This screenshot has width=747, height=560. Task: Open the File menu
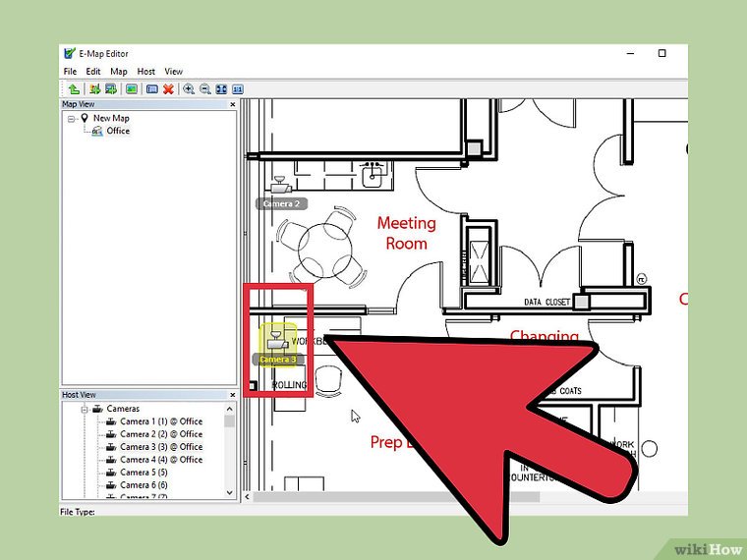[x=70, y=72]
